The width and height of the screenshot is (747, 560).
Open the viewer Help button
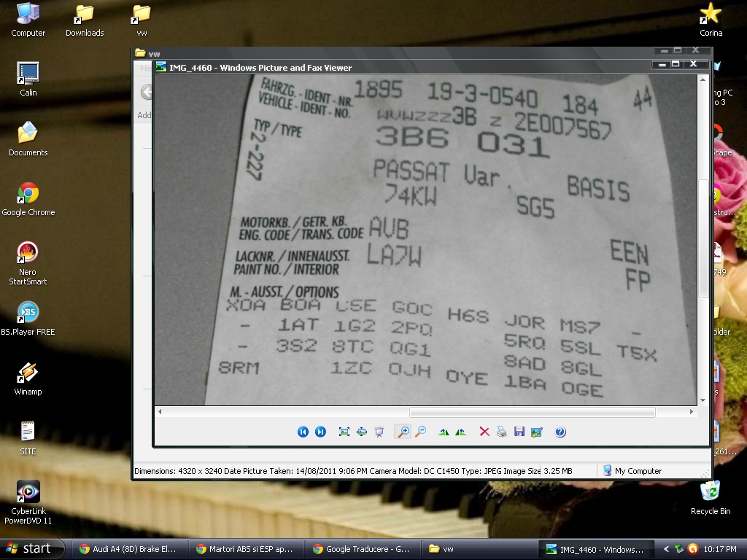coord(560,432)
